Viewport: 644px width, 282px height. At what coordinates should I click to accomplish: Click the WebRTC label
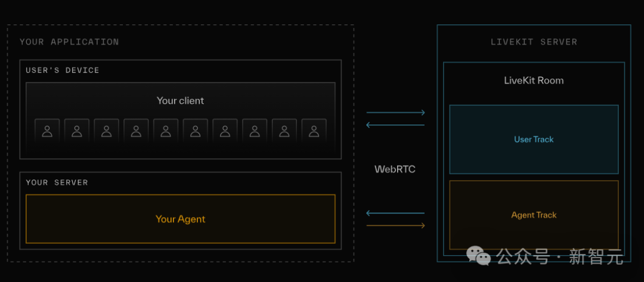pos(395,169)
